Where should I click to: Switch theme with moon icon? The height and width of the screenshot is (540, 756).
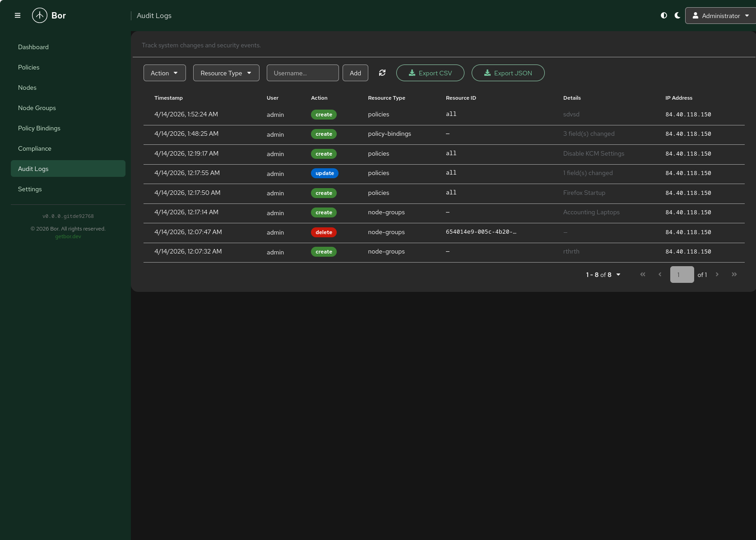click(x=677, y=15)
